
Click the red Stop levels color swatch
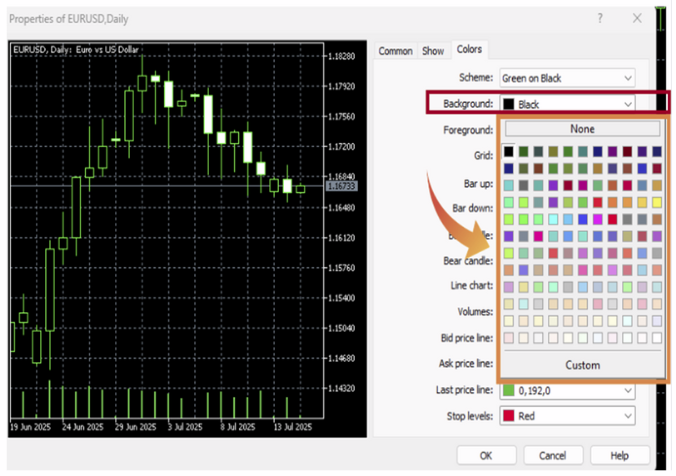tap(509, 416)
